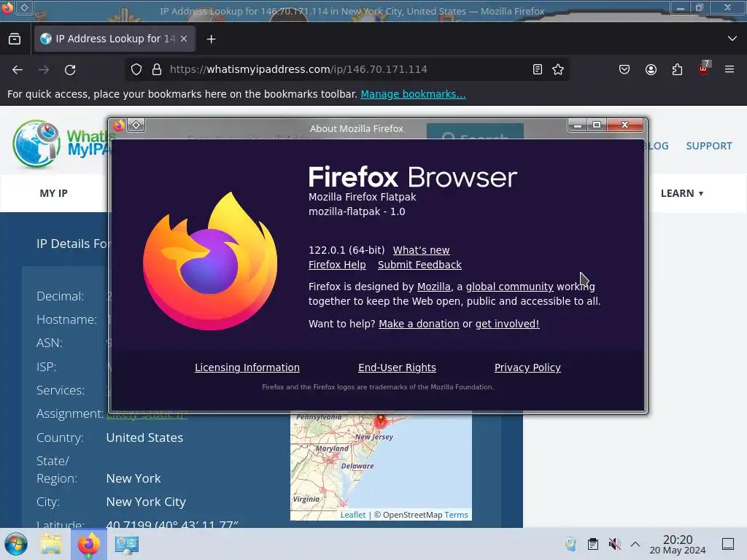747x560 pixels.
Task: Open Privacy Policy link
Action: point(527,367)
